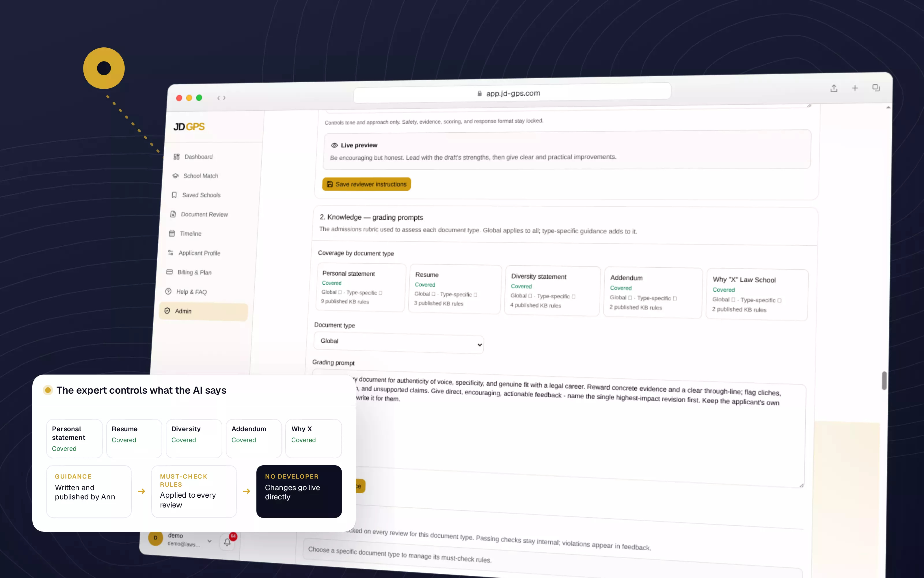
Task: Select the Personal statement coverage card
Action: (361, 288)
